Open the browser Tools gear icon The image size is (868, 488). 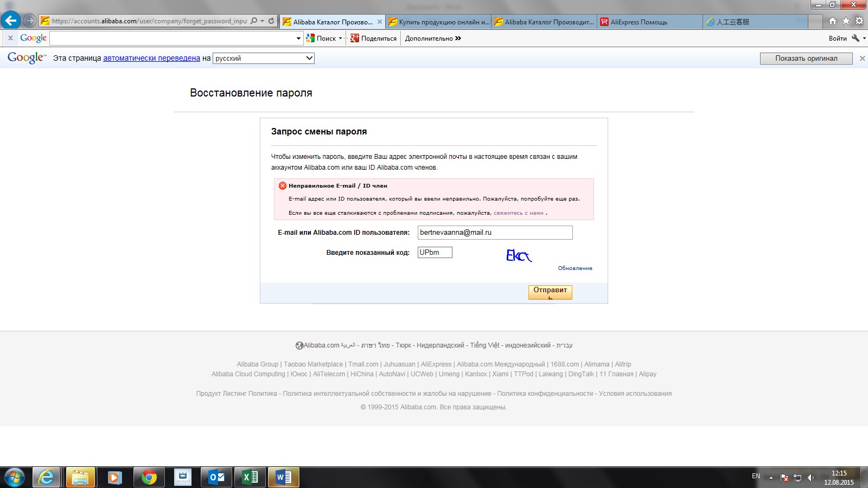[859, 21]
